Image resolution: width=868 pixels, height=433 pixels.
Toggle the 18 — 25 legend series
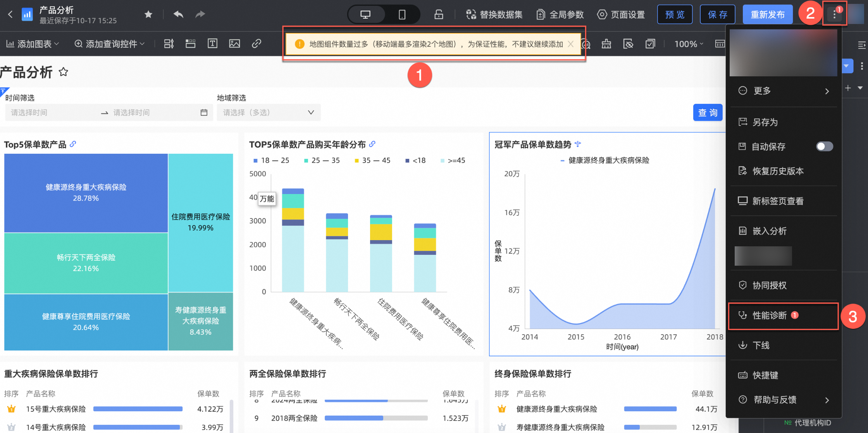point(271,160)
